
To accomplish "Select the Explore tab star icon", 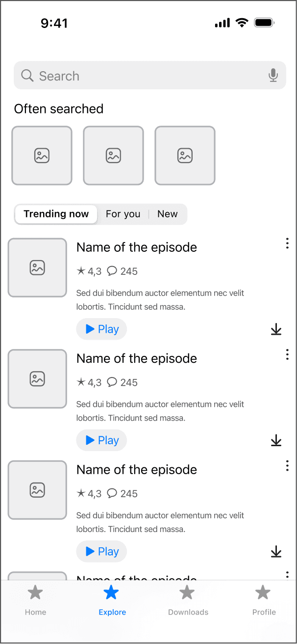I will (111, 592).
